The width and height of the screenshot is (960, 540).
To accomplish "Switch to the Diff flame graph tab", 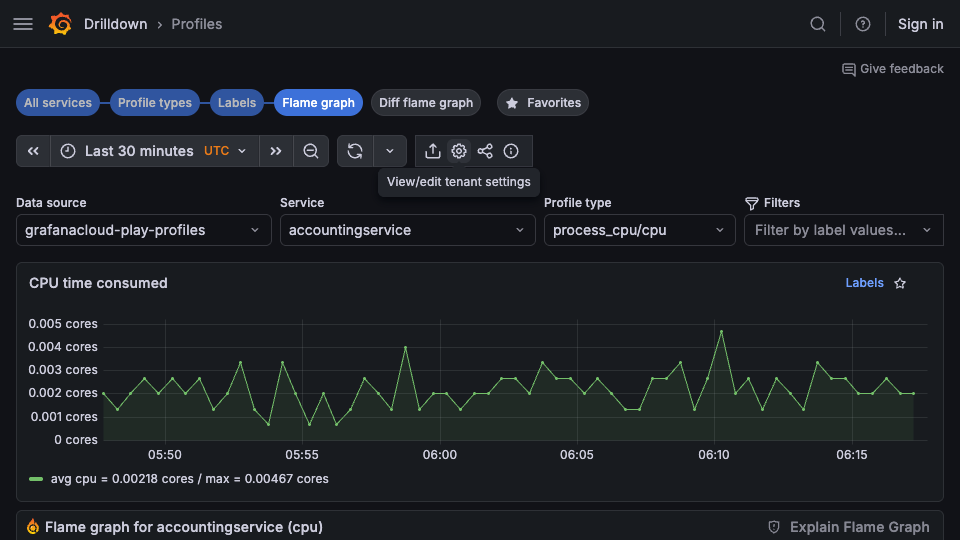I will [x=426, y=102].
